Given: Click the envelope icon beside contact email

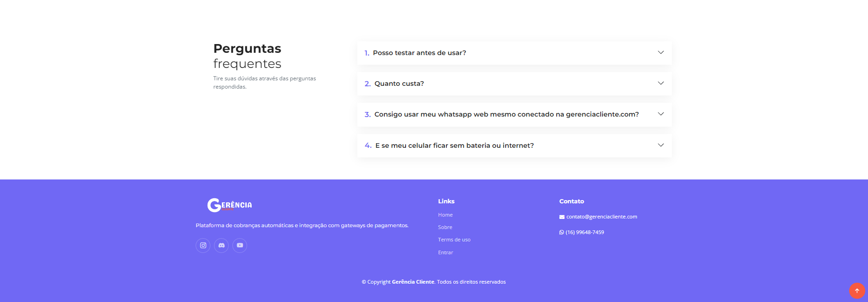Looking at the screenshot, I should pyautogui.click(x=562, y=217).
